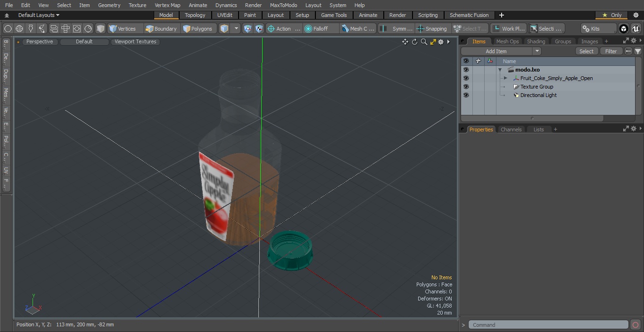Click the viewport extra options arrow
The height and width of the screenshot is (332, 644).
[448, 42]
